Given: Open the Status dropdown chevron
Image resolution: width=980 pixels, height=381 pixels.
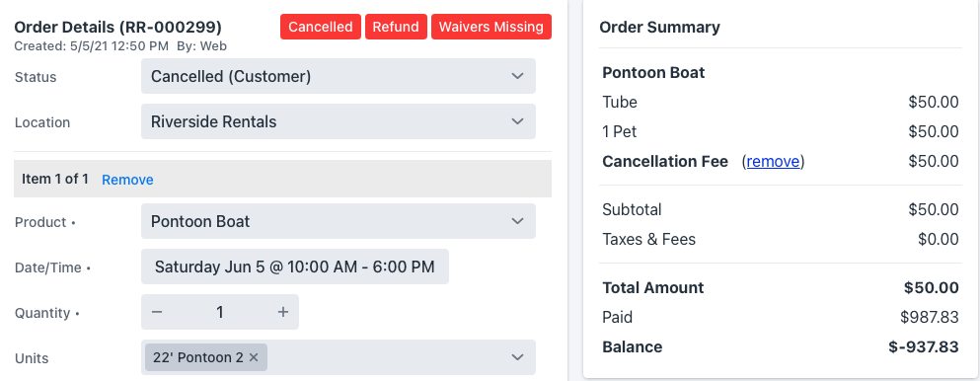Looking at the screenshot, I should pos(517,76).
